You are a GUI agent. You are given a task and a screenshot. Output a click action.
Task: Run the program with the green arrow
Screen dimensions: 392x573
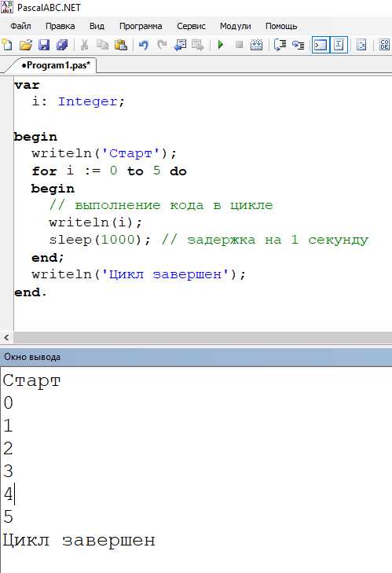click(221, 45)
